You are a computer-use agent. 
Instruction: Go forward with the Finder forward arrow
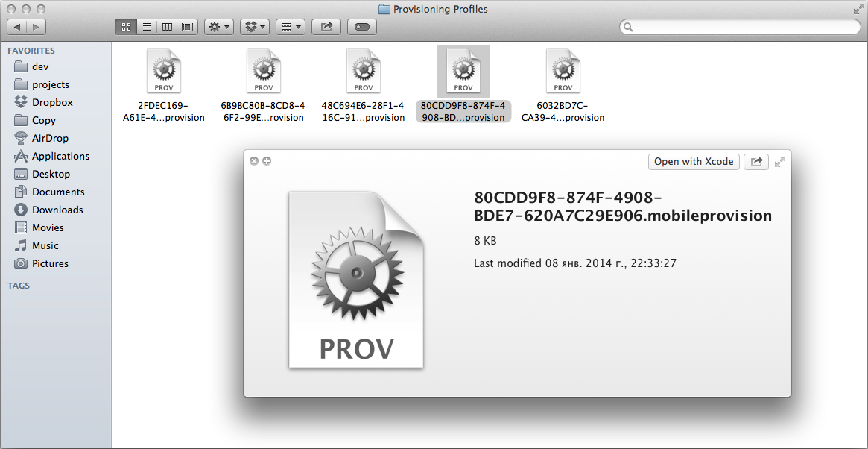(36, 27)
